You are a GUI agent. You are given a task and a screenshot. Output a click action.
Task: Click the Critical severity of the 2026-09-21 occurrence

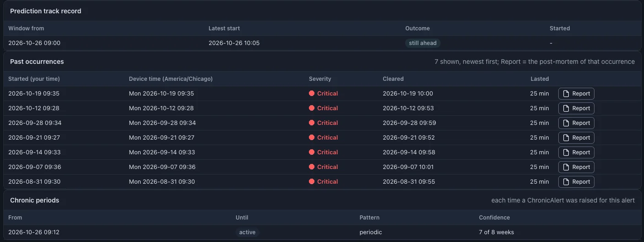pos(324,138)
